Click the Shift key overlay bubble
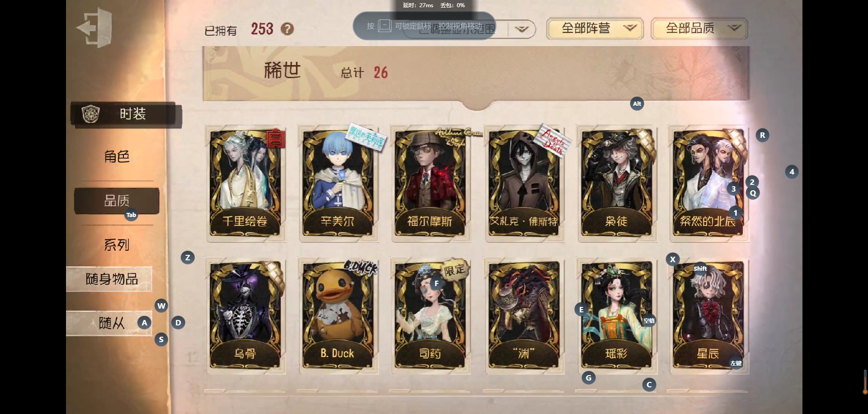 pyautogui.click(x=700, y=268)
